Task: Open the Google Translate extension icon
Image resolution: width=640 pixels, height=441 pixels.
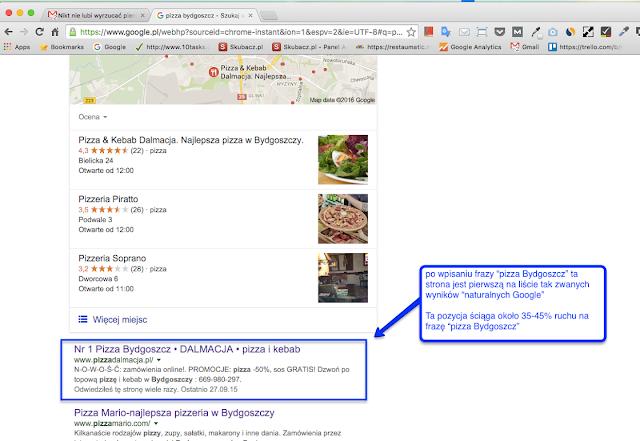Action: pyautogui.click(x=446, y=31)
